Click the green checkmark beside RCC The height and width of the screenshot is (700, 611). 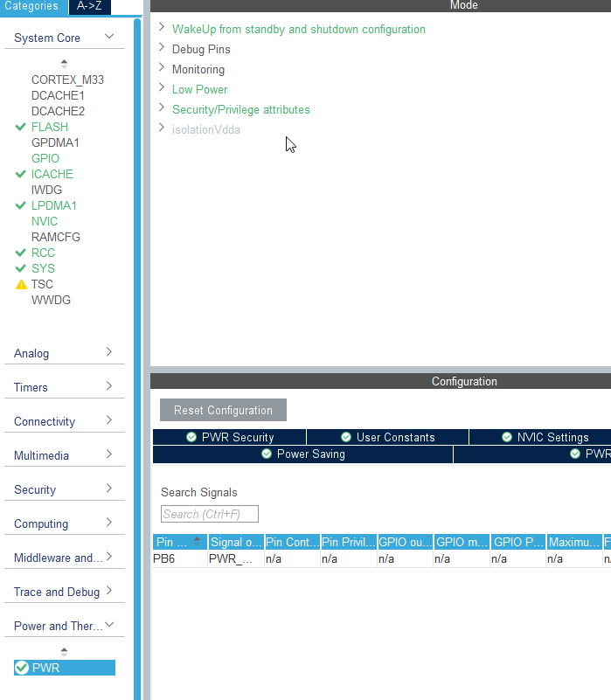pyautogui.click(x=21, y=253)
